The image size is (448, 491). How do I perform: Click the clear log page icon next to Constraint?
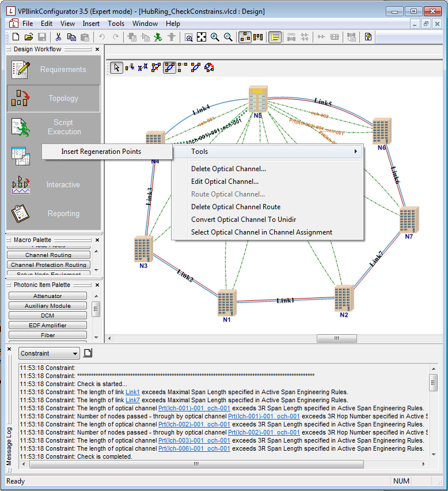pos(88,353)
